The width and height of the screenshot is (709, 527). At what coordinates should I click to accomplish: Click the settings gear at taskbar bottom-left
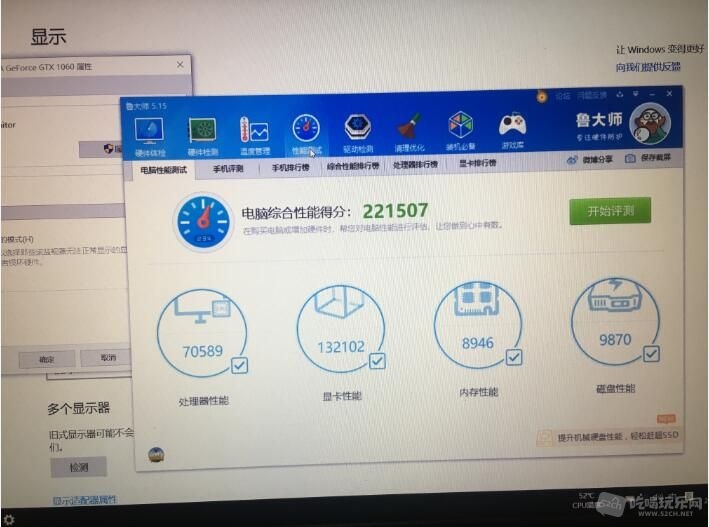[x=9, y=519]
